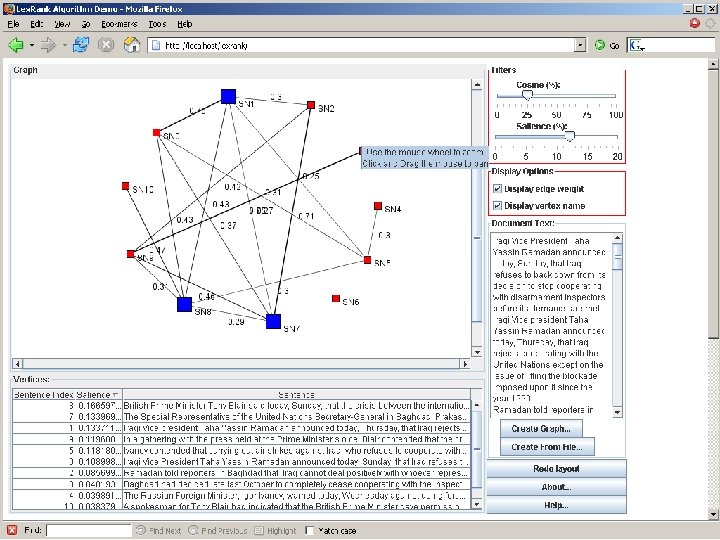720x540 pixels.
Task: Reload the page with the refresh icon
Action: coord(81,45)
